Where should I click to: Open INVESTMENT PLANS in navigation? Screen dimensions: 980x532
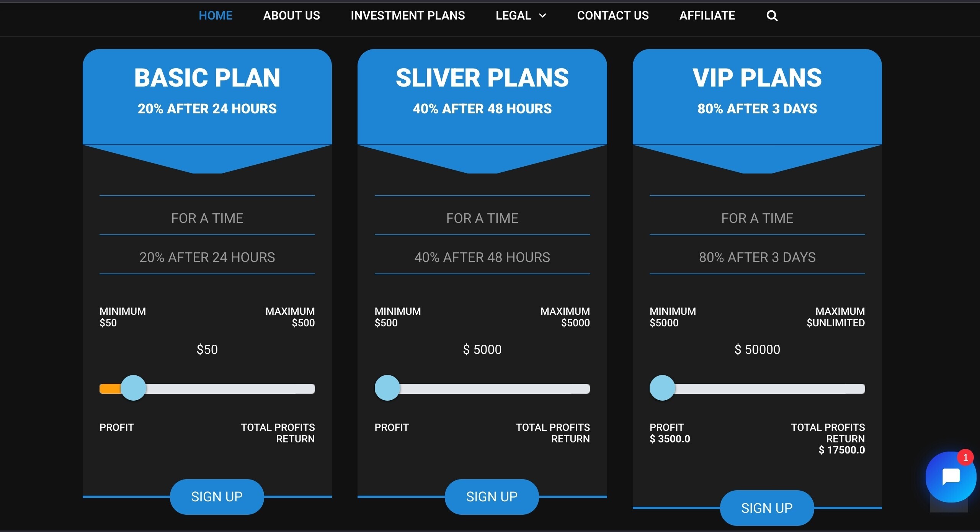pos(408,16)
